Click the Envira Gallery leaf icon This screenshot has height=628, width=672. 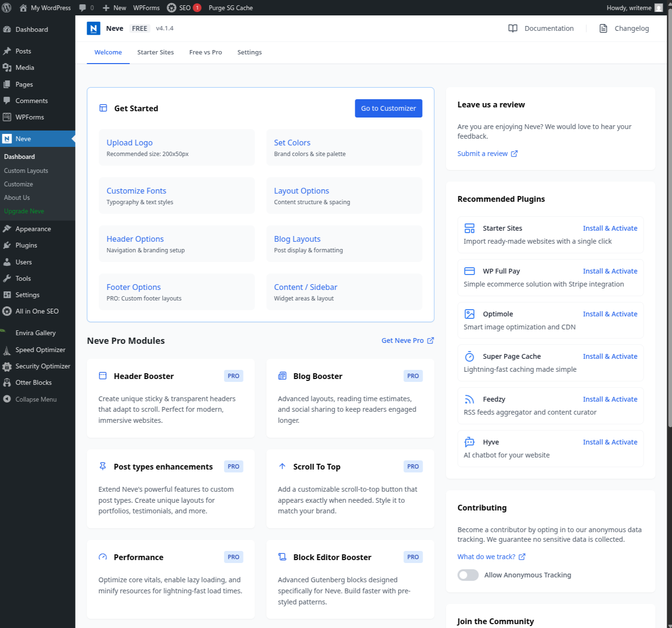pos(6,333)
